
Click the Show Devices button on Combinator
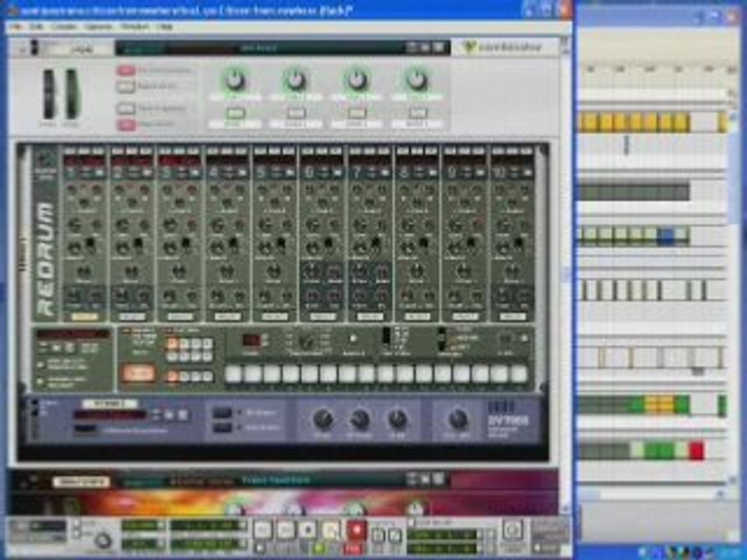pos(126,124)
